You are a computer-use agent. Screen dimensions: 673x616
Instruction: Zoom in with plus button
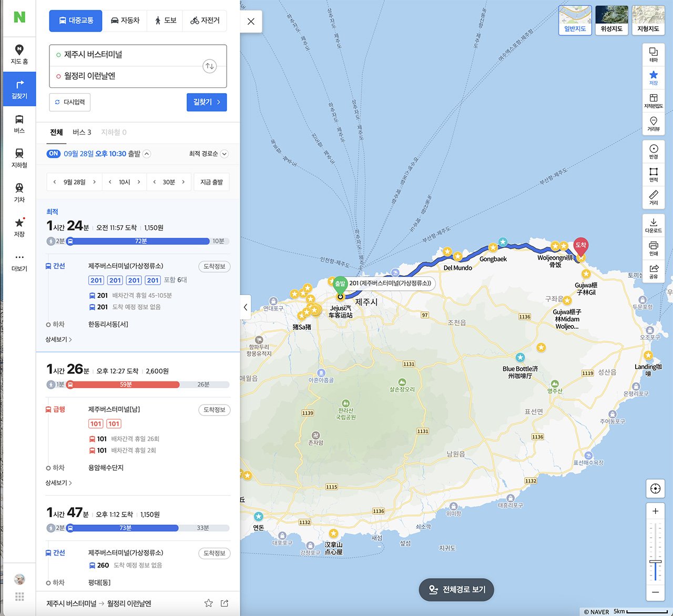click(655, 511)
